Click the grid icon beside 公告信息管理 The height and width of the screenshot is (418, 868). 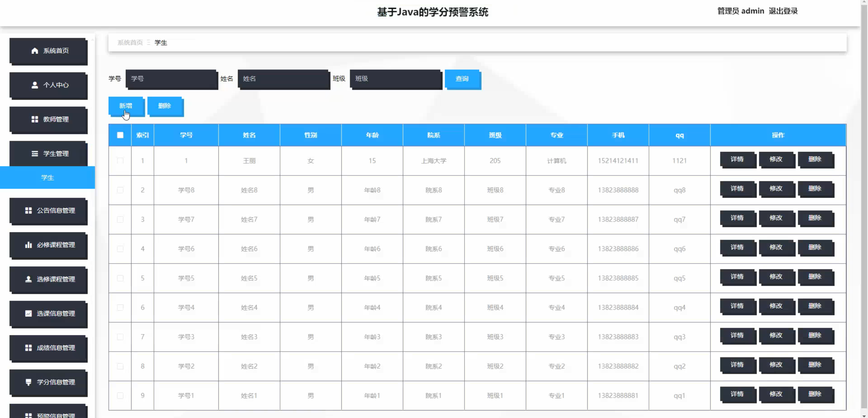point(28,211)
